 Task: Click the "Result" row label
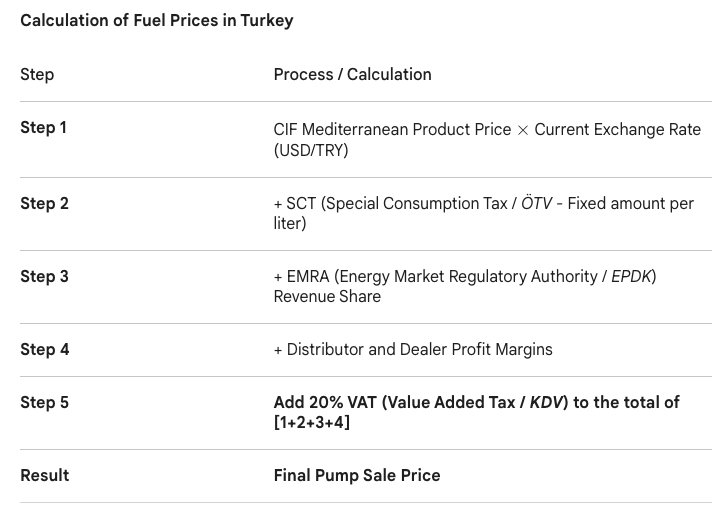45,476
